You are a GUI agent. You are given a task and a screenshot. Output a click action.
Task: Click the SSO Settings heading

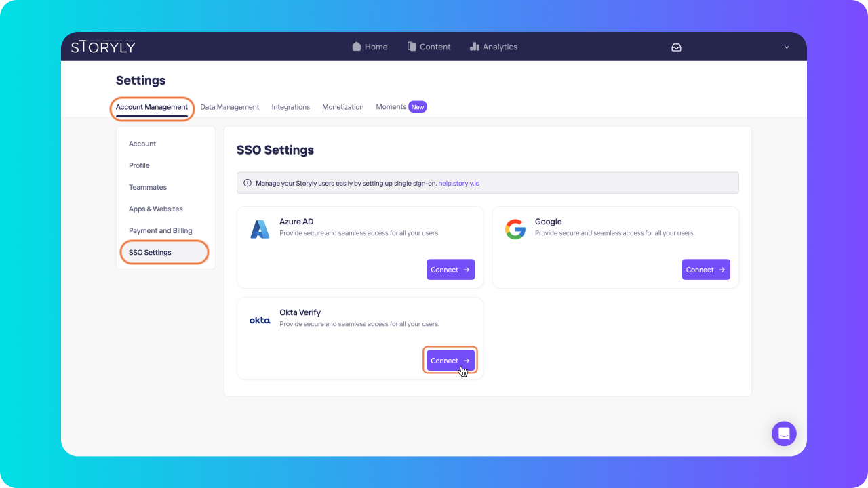275,150
